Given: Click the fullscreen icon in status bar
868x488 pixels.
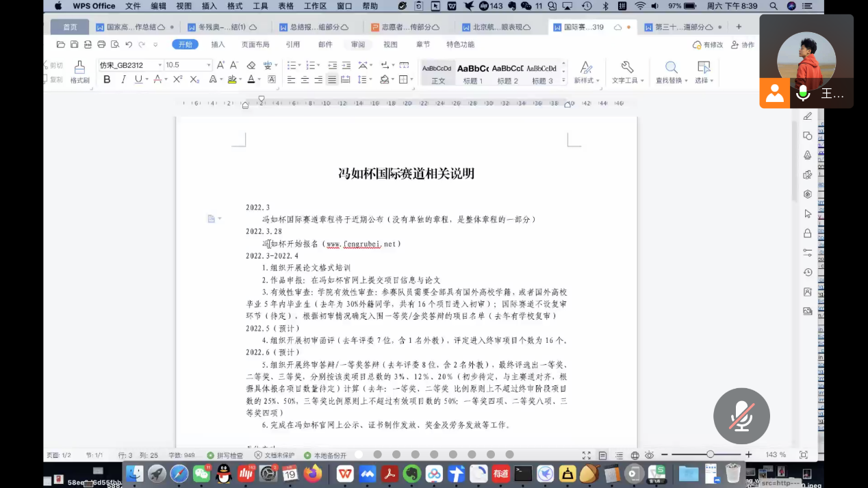Looking at the screenshot, I should click(586, 455).
